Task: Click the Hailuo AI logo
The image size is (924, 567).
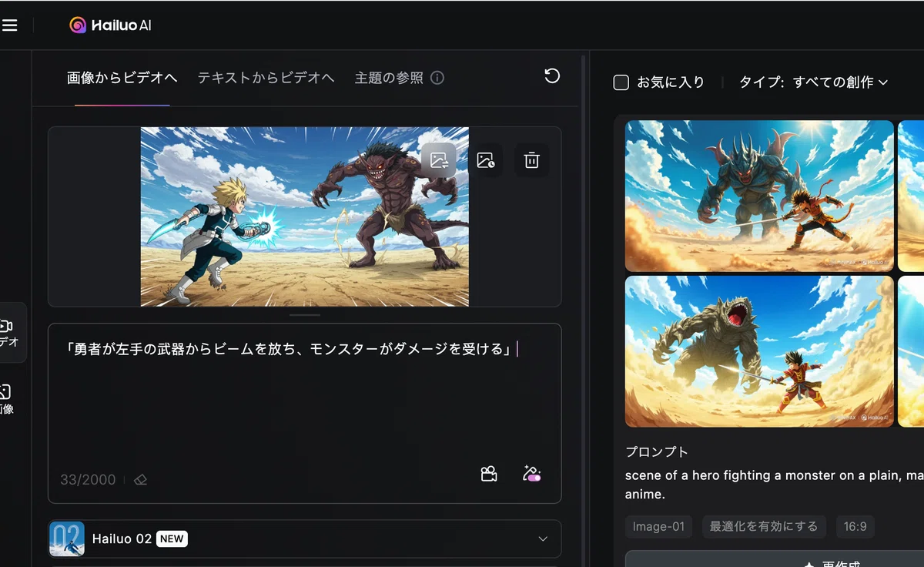Action: click(110, 25)
